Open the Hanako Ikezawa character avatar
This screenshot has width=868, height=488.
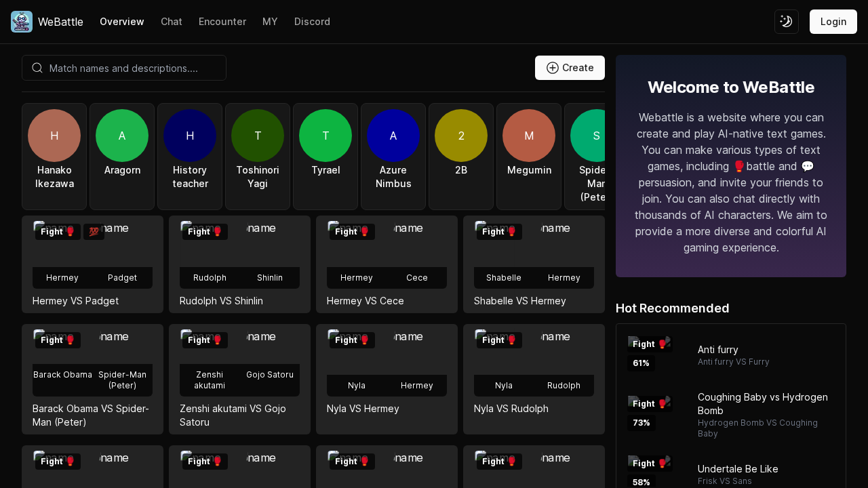coord(54,136)
